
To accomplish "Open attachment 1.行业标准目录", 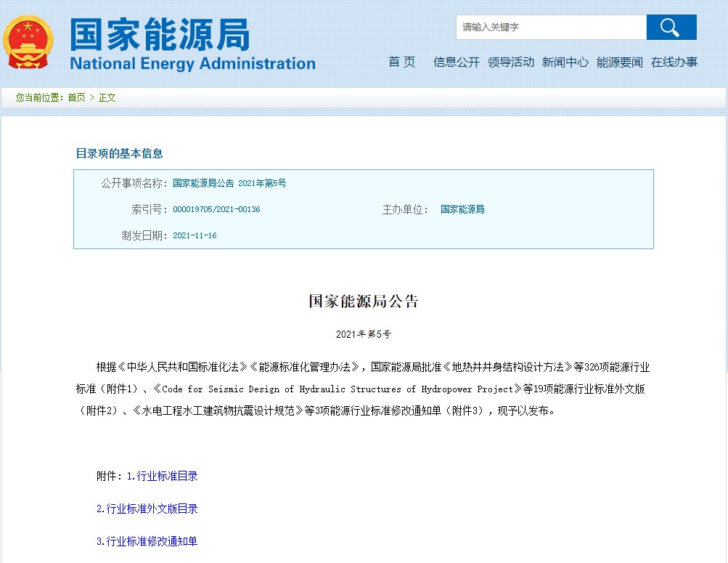I will 162,477.
